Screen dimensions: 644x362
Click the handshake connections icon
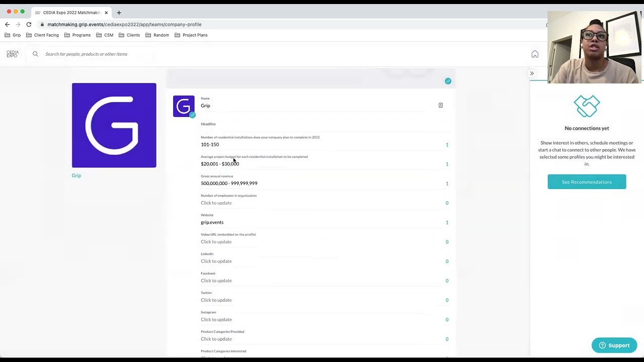coord(587,106)
